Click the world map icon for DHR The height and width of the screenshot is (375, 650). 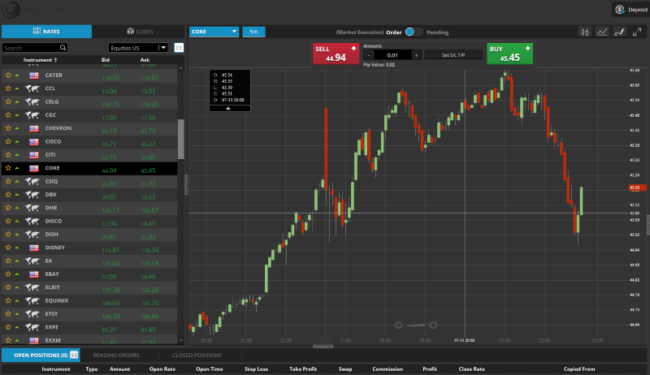32,208
